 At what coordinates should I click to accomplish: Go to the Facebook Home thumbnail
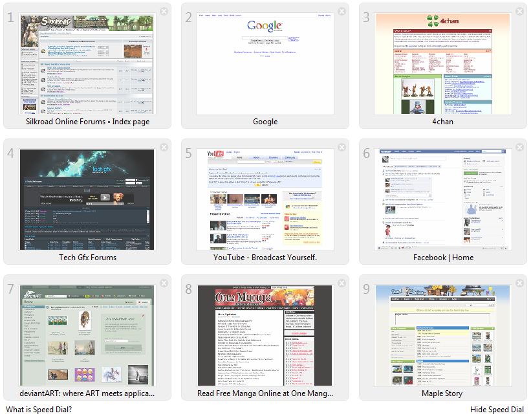[x=443, y=201]
